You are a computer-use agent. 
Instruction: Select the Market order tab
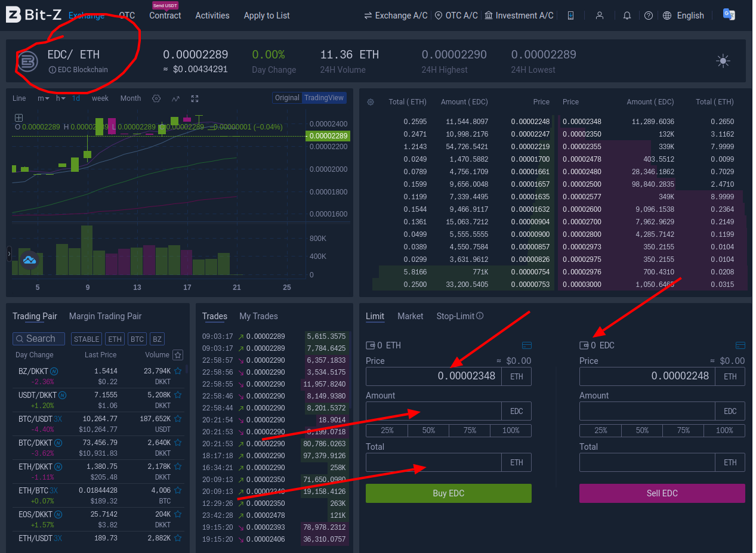coord(411,316)
